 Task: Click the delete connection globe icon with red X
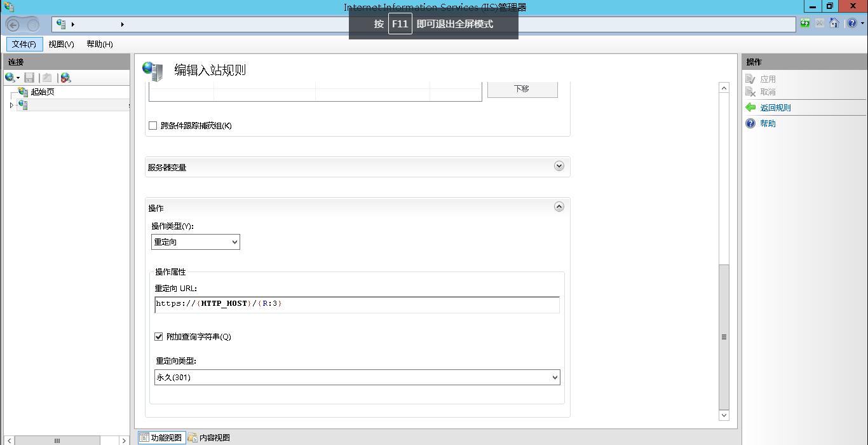coord(65,78)
